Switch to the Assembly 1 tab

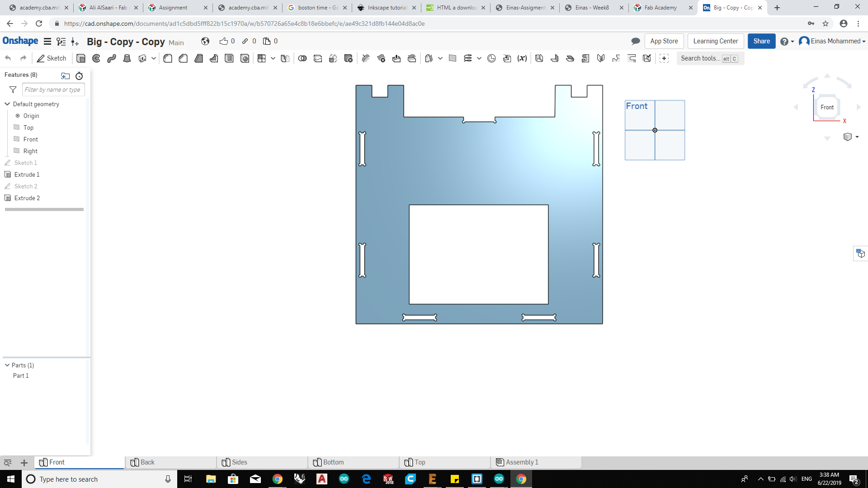[522, 462]
